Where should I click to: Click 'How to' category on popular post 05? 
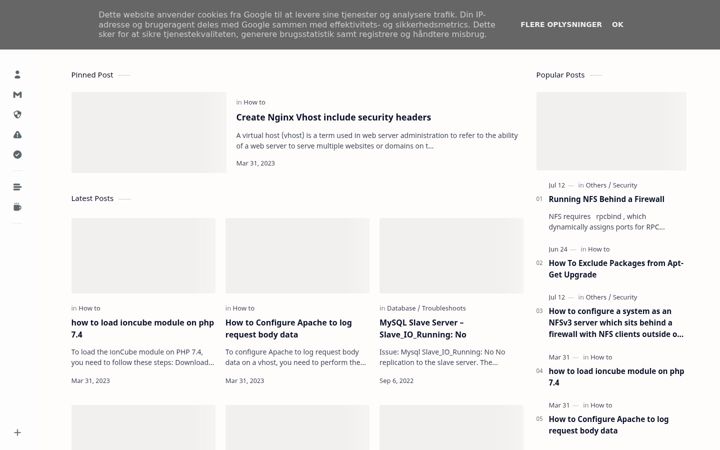coord(601,405)
